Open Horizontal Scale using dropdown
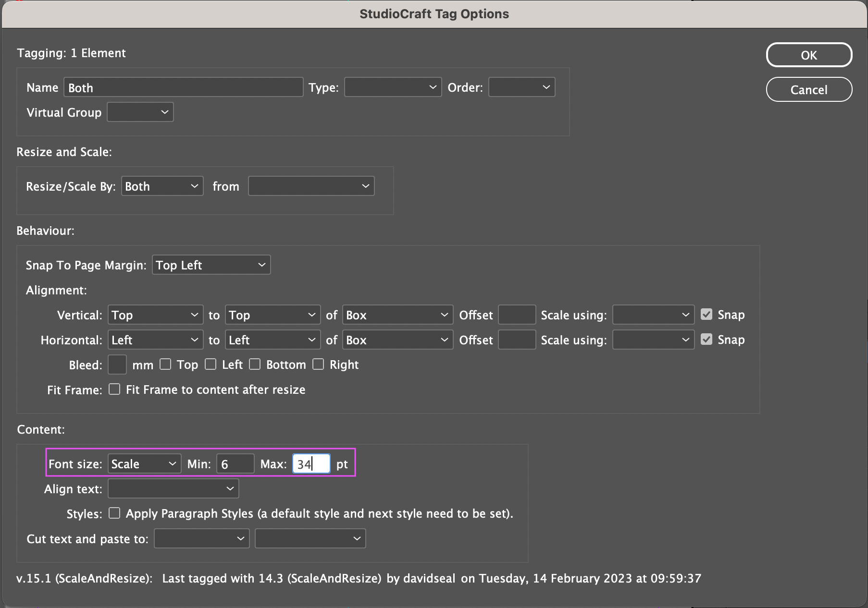The width and height of the screenshot is (868, 608). pos(653,340)
